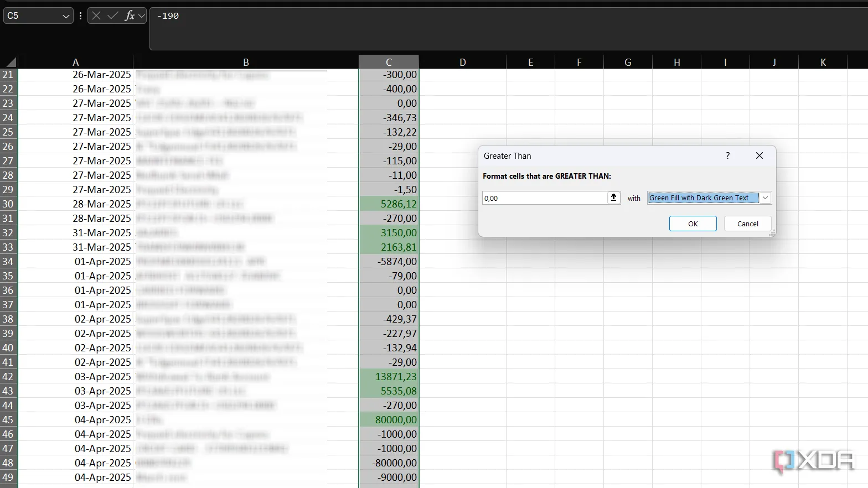Close the Greater Than dialog
The image size is (868, 488).
click(759, 155)
